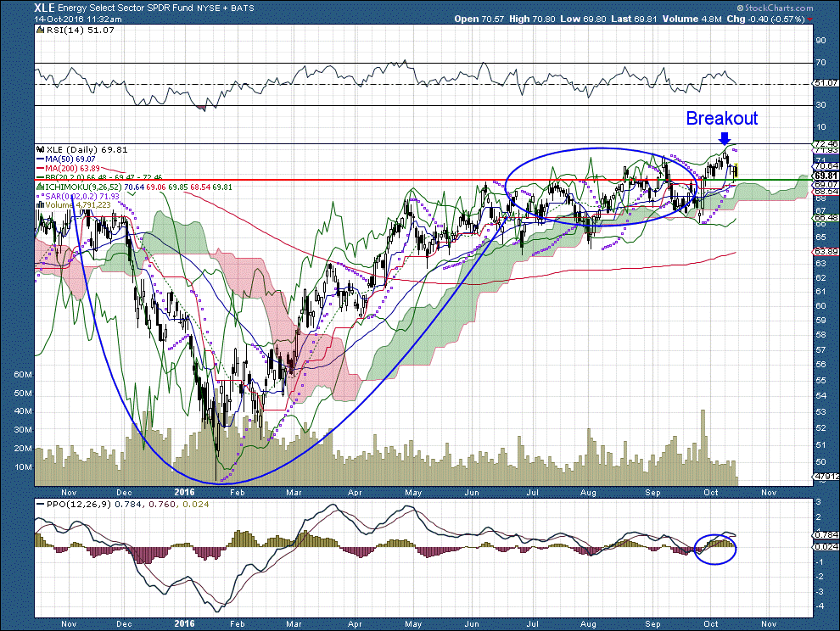Click the StockCharts.com copyright label
This screenshot has width=840, height=631.
point(776,8)
